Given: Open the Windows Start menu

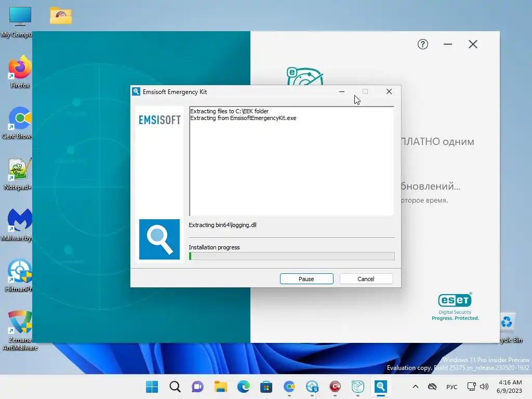Looking at the screenshot, I should 152,387.
